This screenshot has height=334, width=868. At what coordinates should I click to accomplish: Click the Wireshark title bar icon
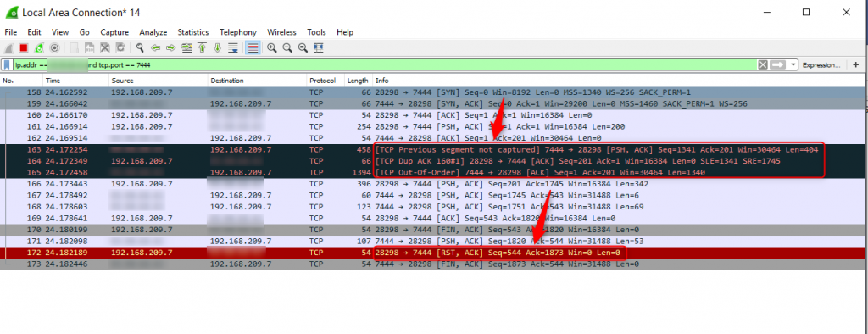point(11,12)
